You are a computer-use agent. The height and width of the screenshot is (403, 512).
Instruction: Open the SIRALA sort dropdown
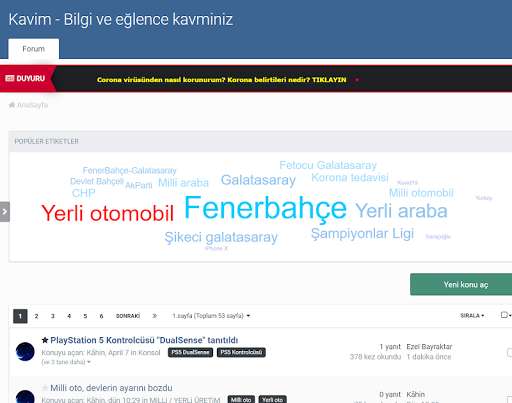coord(472,315)
